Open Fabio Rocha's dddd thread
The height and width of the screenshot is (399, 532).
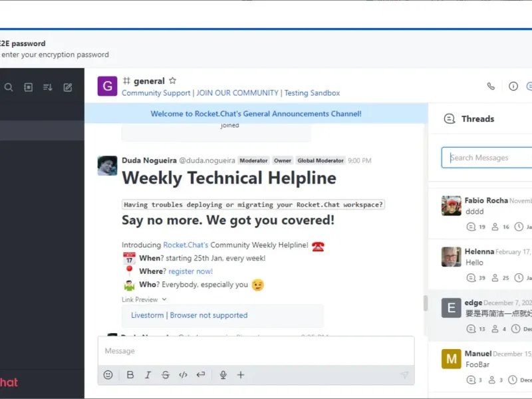480,213
